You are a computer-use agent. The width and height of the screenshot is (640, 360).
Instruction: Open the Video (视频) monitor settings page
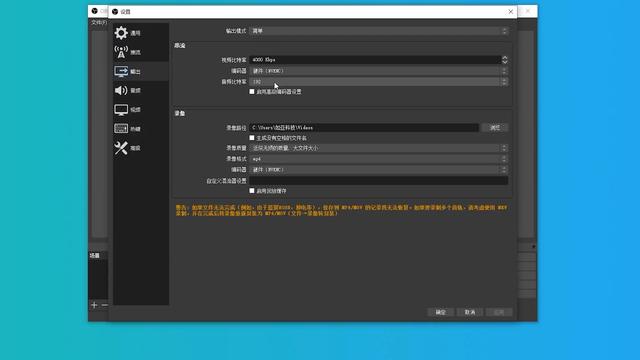click(140, 109)
